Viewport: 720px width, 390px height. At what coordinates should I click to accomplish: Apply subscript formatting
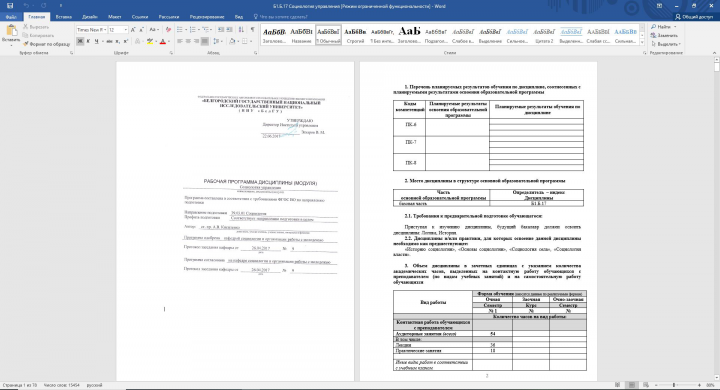coord(118,41)
